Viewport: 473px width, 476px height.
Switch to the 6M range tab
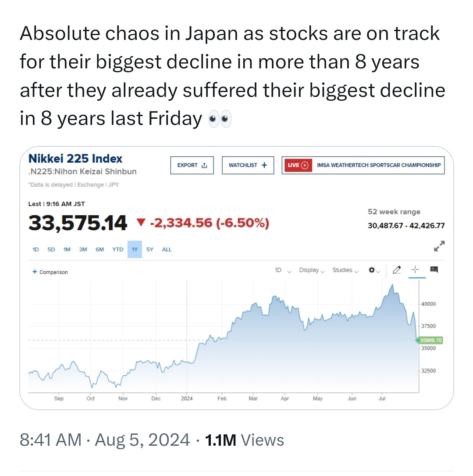pyautogui.click(x=100, y=249)
